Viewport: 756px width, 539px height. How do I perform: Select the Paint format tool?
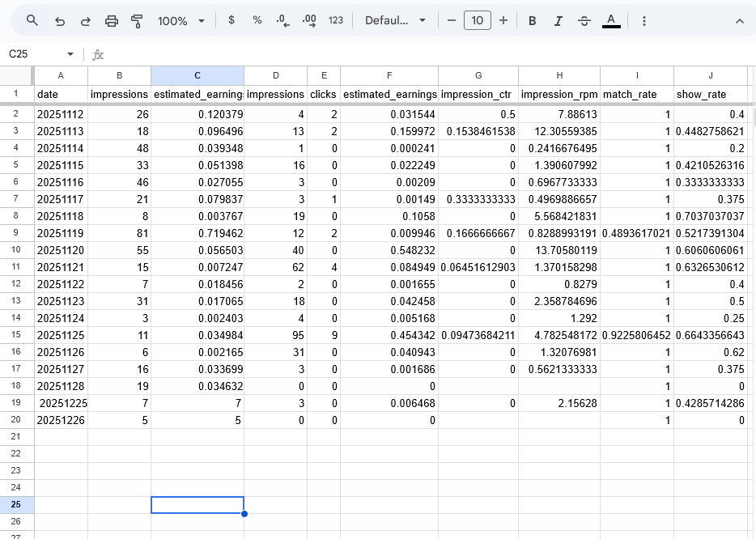[138, 22]
